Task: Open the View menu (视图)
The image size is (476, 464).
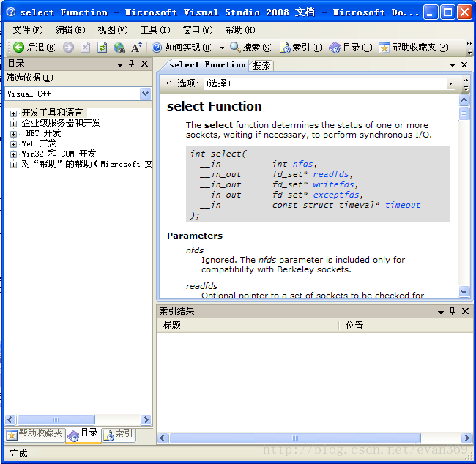Action: [113, 30]
